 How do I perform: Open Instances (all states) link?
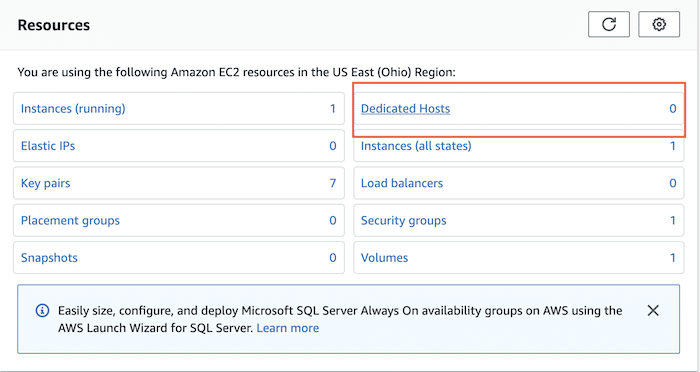pos(416,146)
